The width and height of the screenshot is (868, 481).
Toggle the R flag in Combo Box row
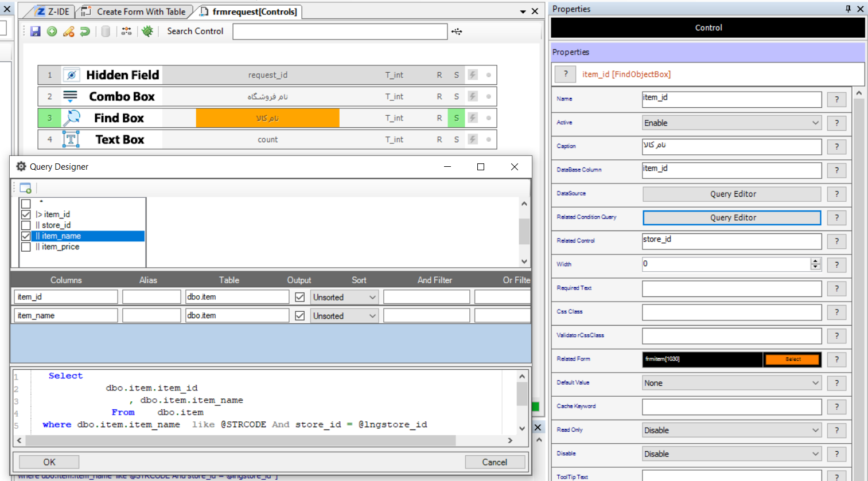439,96
